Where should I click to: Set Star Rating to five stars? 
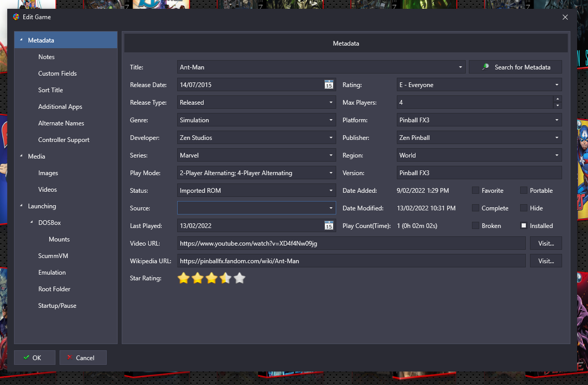click(x=239, y=278)
